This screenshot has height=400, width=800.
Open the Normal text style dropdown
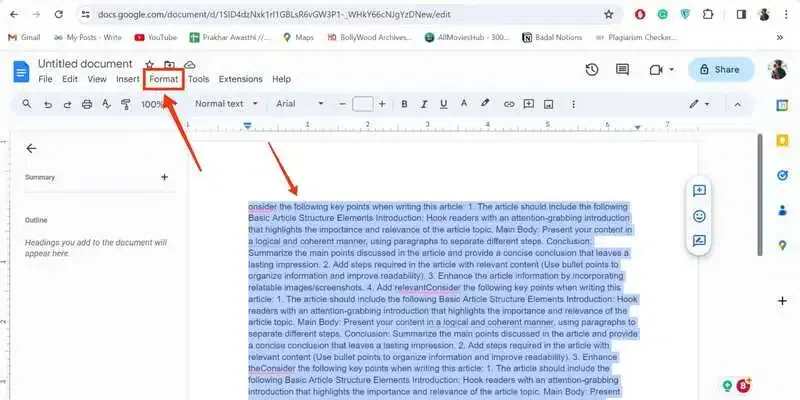coord(227,104)
